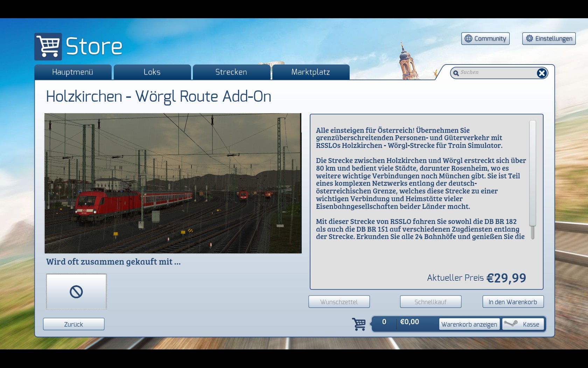Viewport: 588px width, 368px height.
Task: Open Einstellungen settings
Action: click(549, 39)
